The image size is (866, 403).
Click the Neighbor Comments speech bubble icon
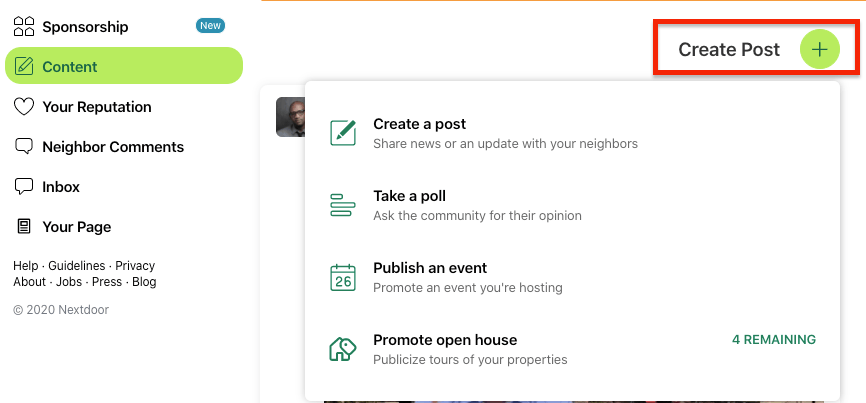24,146
